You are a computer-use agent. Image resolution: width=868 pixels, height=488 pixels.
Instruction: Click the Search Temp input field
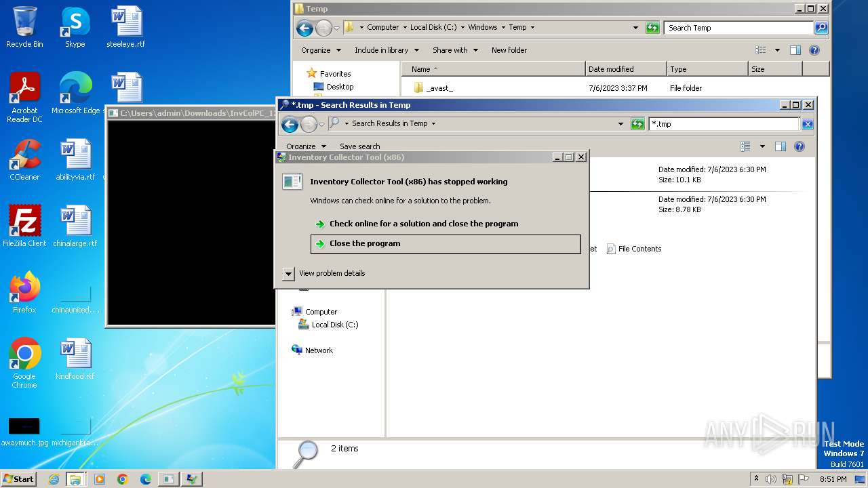click(739, 28)
